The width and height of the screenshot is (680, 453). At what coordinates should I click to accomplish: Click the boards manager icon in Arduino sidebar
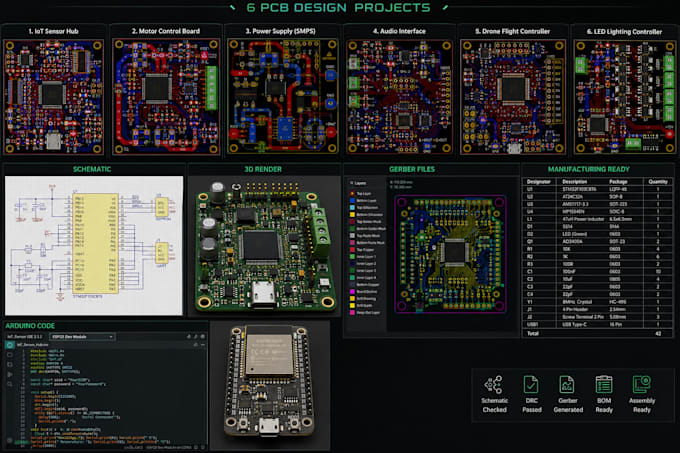(10, 355)
